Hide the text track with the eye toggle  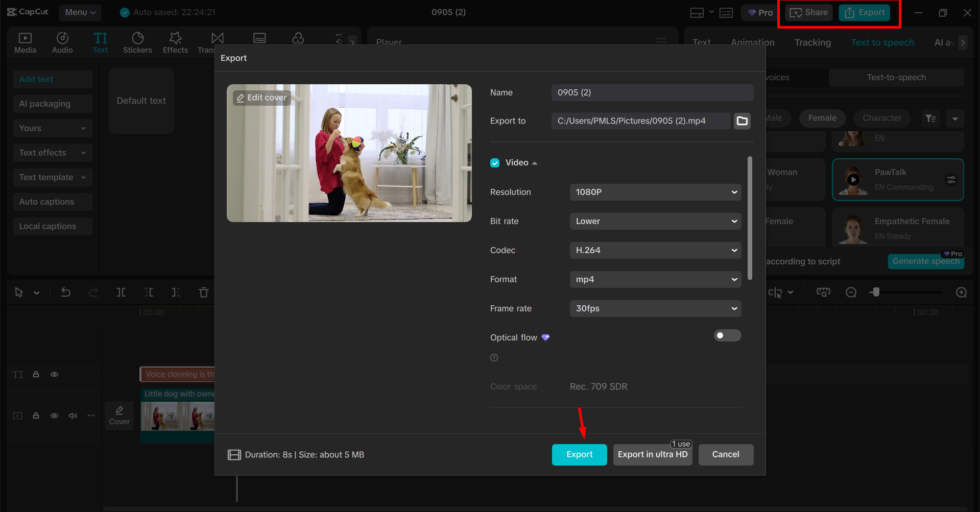tap(54, 374)
